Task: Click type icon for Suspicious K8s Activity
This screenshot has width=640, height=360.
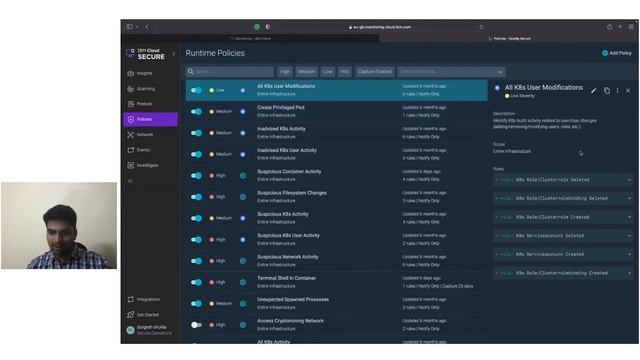Action: [243, 218]
